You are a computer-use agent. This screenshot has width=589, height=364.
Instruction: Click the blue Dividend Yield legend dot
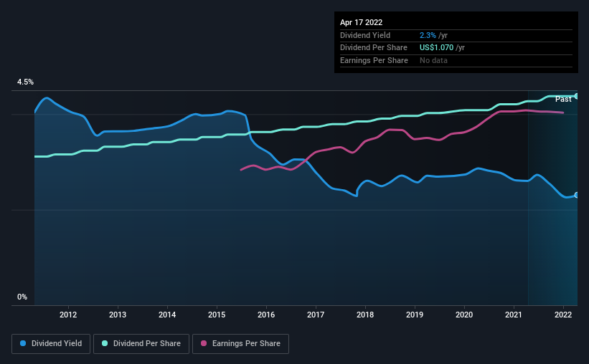(x=23, y=343)
